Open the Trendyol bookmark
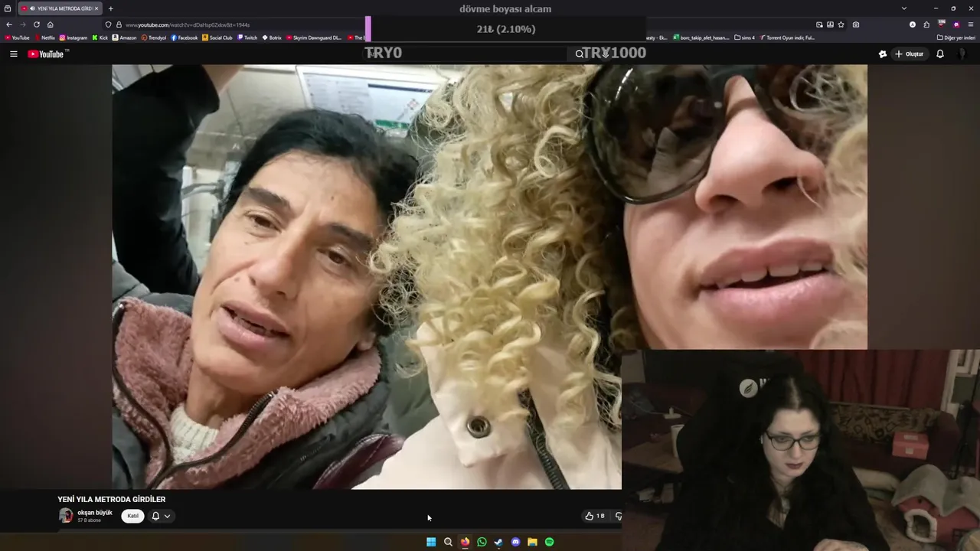The image size is (980, 551). pyautogui.click(x=154, y=37)
